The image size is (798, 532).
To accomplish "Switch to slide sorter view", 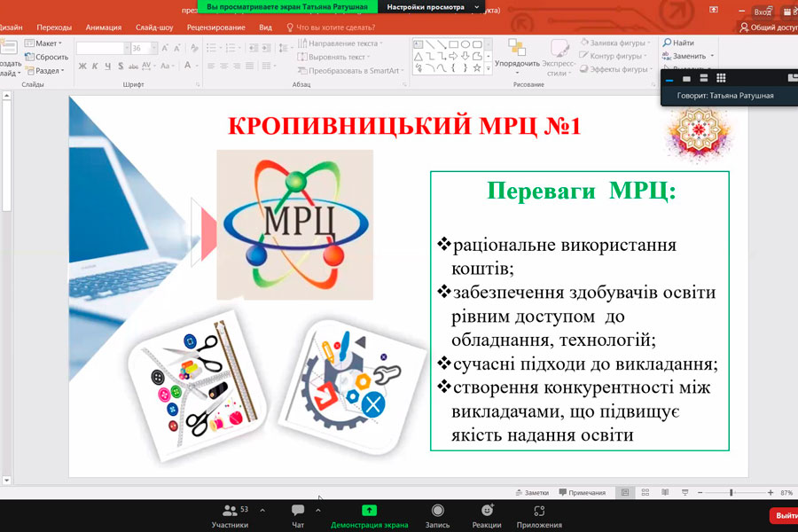I will [x=645, y=492].
